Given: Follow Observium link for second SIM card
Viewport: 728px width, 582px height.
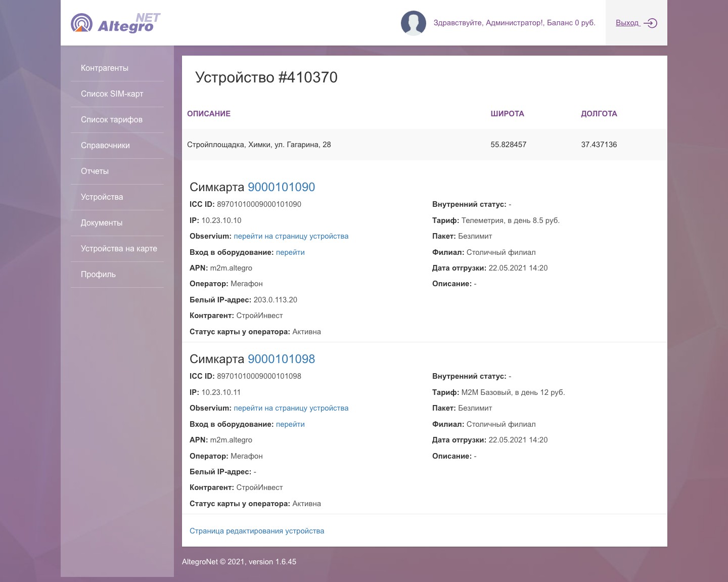Looking at the screenshot, I should tap(291, 408).
